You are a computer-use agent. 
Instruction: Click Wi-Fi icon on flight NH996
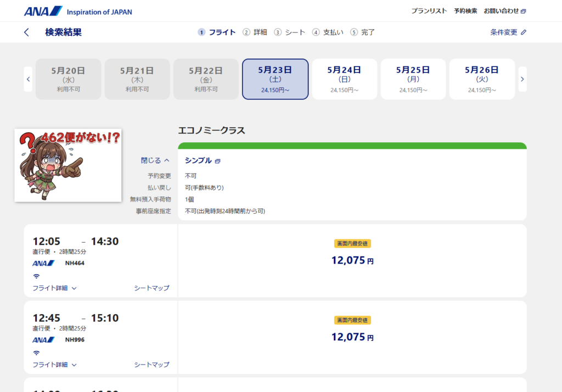pyautogui.click(x=36, y=352)
